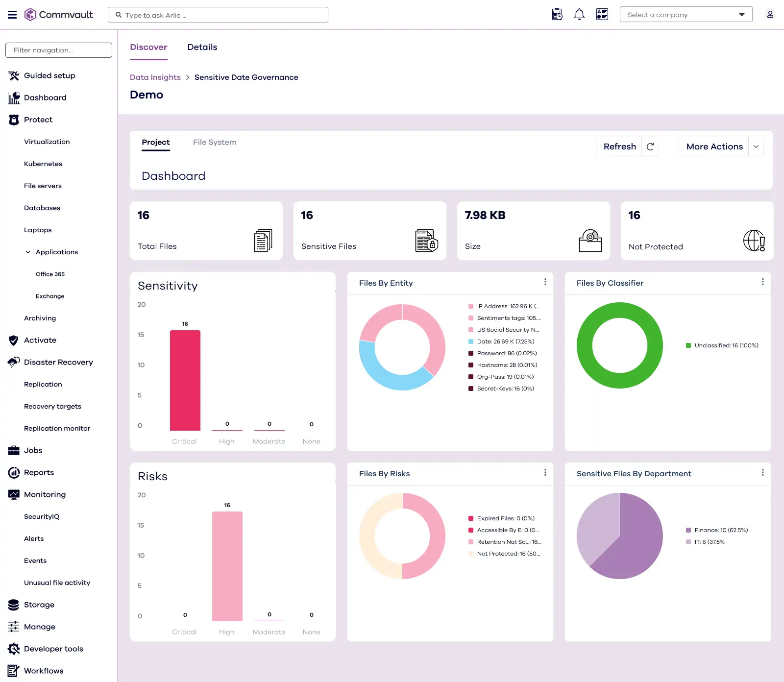Click the Jobs briefcase icon
784x682 pixels.
(14, 450)
